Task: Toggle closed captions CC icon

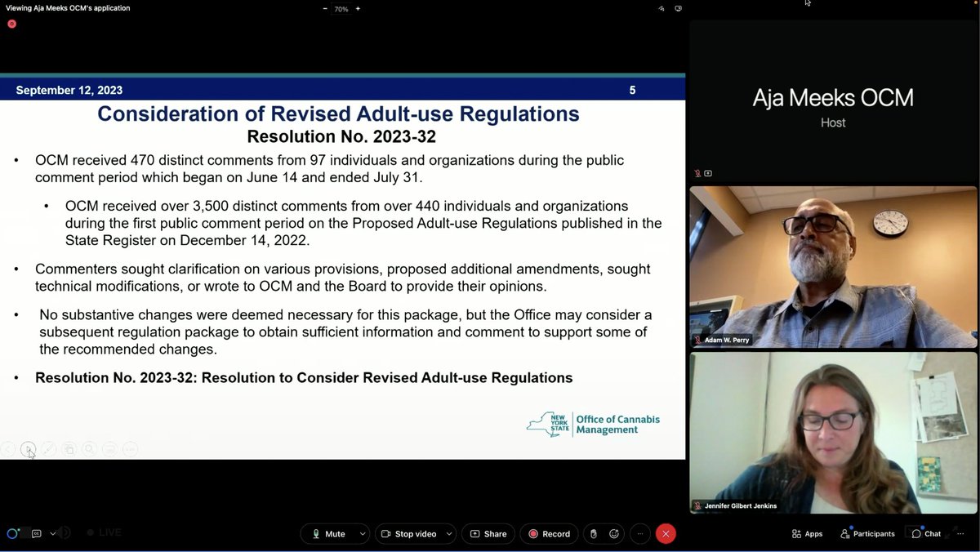Action: coord(37,533)
